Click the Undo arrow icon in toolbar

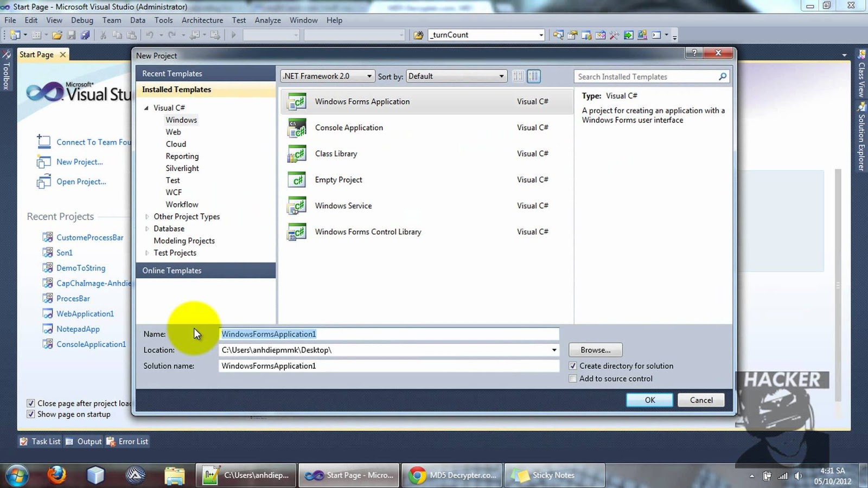(150, 35)
